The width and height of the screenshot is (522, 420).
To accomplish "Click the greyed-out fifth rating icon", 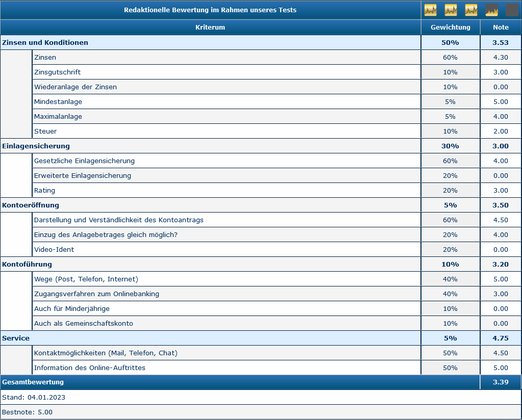I will [x=512, y=10].
